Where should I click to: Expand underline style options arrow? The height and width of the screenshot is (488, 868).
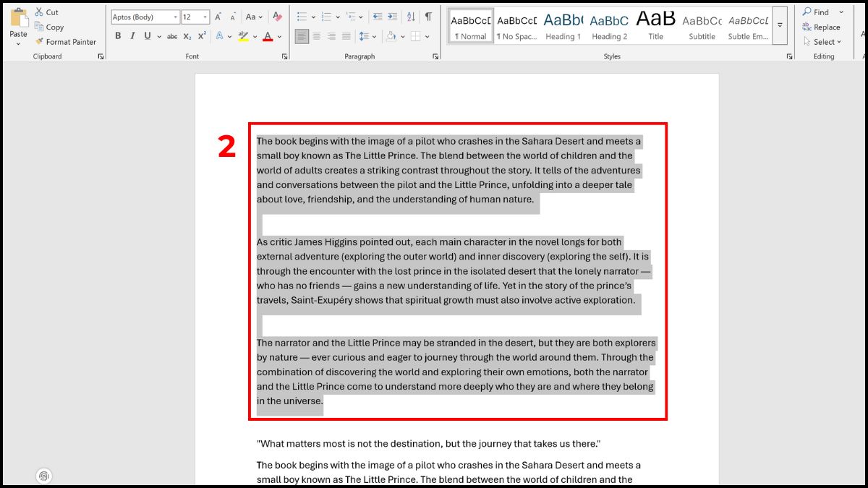tap(158, 35)
